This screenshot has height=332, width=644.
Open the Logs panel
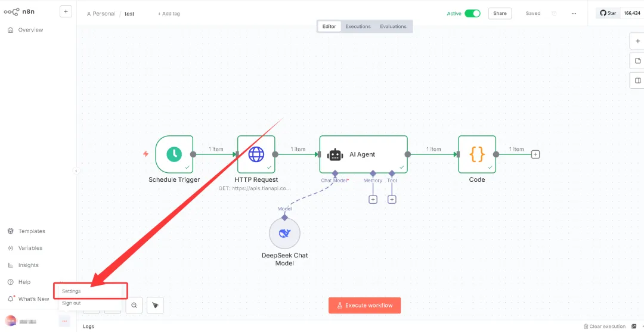[x=88, y=327]
